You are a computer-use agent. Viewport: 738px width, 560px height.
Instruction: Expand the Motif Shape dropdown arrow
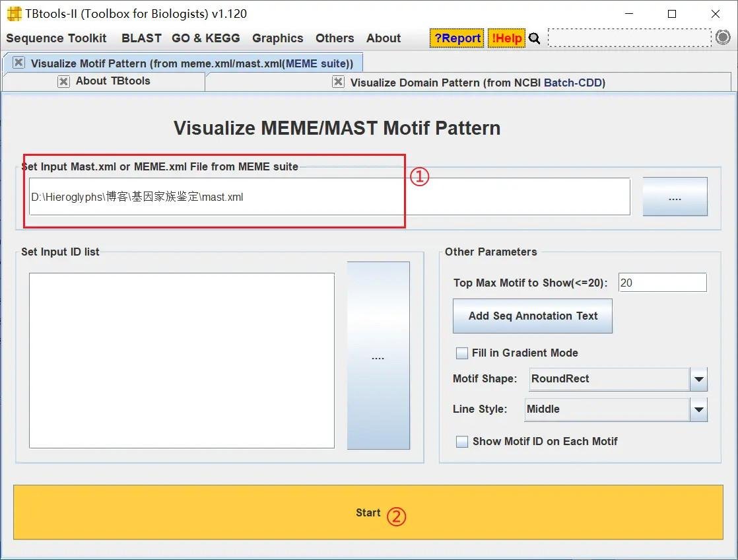[699, 379]
